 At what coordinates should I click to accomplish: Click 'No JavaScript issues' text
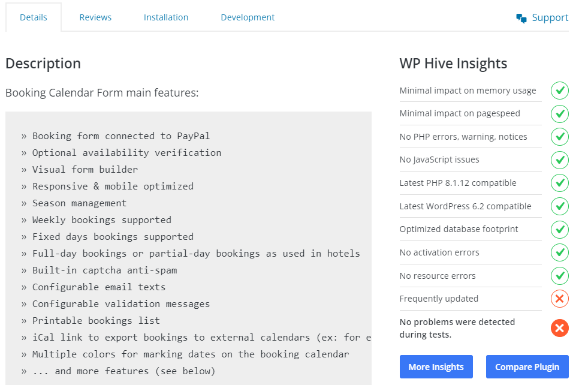pyautogui.click(x=439, y=160)
